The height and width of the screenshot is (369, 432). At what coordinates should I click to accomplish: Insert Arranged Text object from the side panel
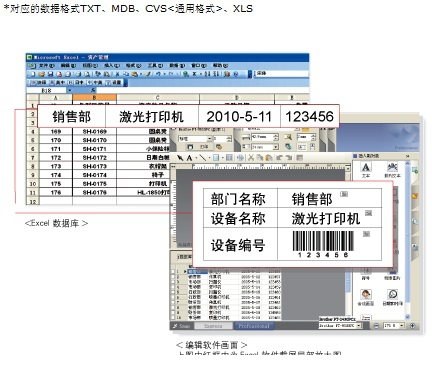392,170
